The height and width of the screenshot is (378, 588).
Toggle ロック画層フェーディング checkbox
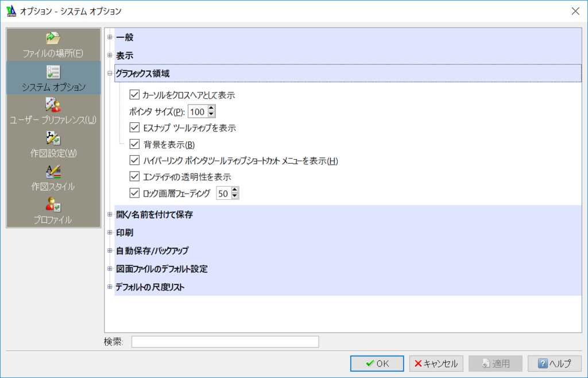click(x=134, y=193)
